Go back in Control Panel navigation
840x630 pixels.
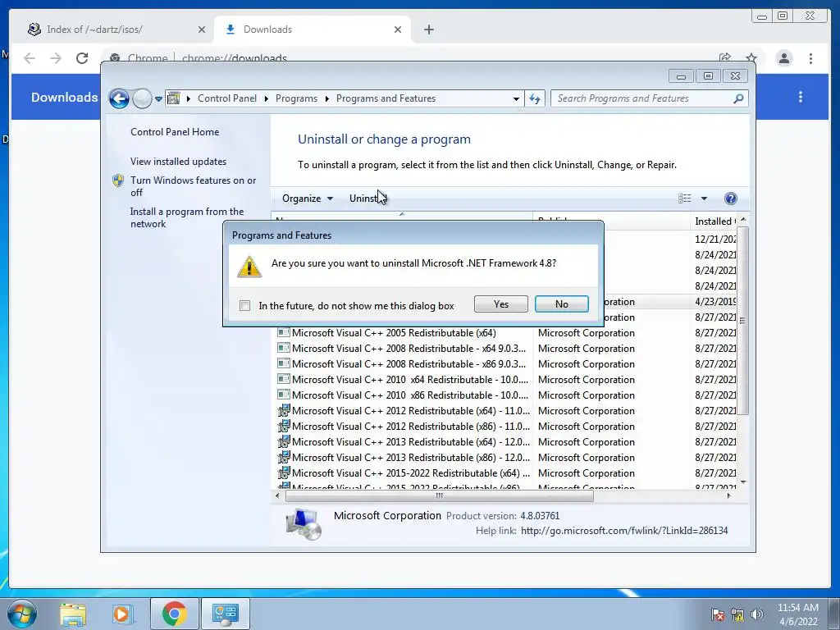119,98
